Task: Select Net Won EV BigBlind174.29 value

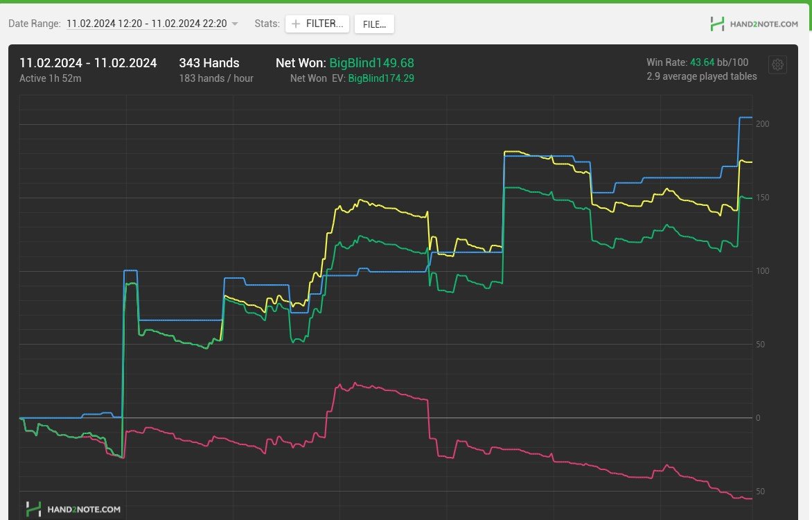Action: [x=381, y=78]
